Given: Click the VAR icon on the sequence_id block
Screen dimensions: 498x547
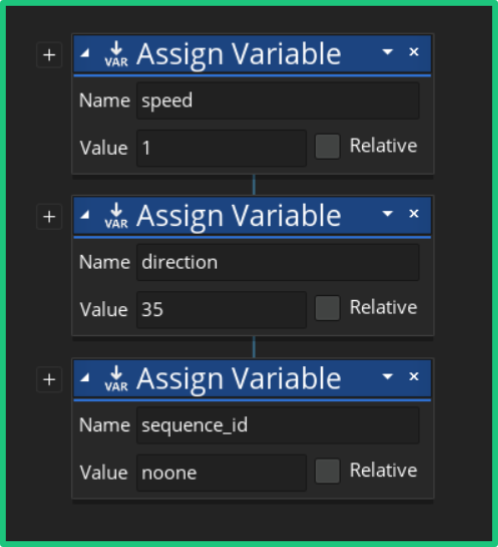Looking at the screenshot, I should (x=116, y=379).
